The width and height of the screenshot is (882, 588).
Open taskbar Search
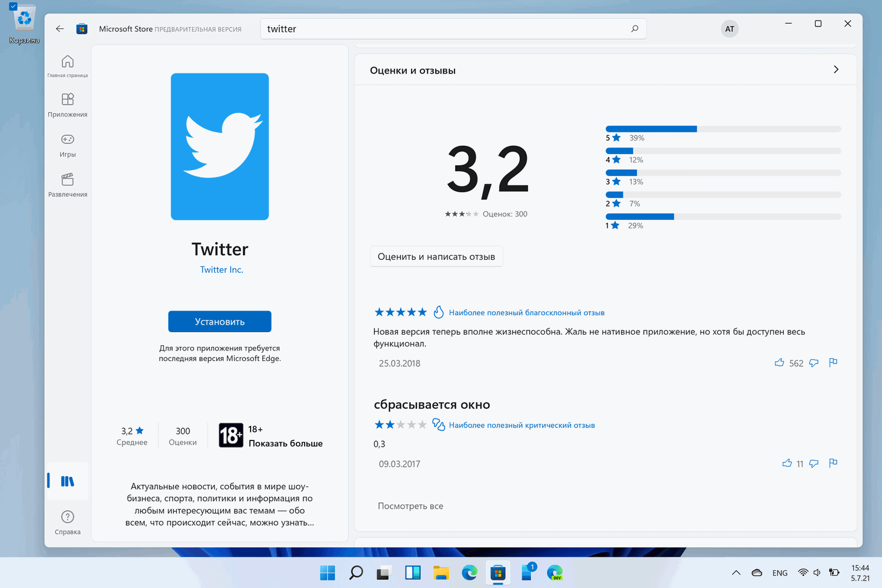[x=356, y=573]
